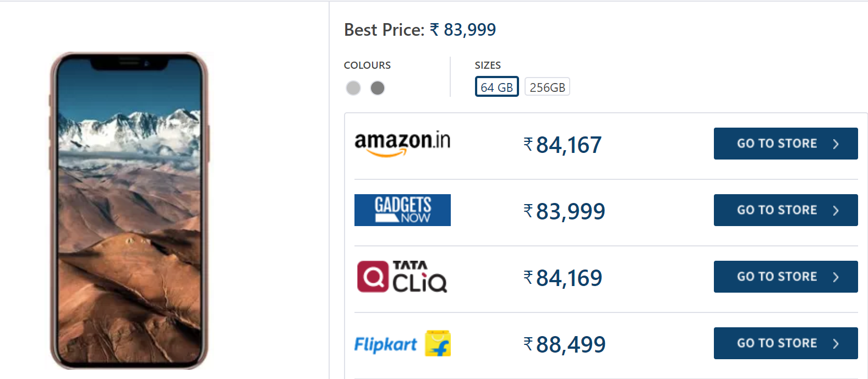This screenshot has width=868, height=379.
Task: Choose the light silver colour swatch
Action: pos(353,88)
